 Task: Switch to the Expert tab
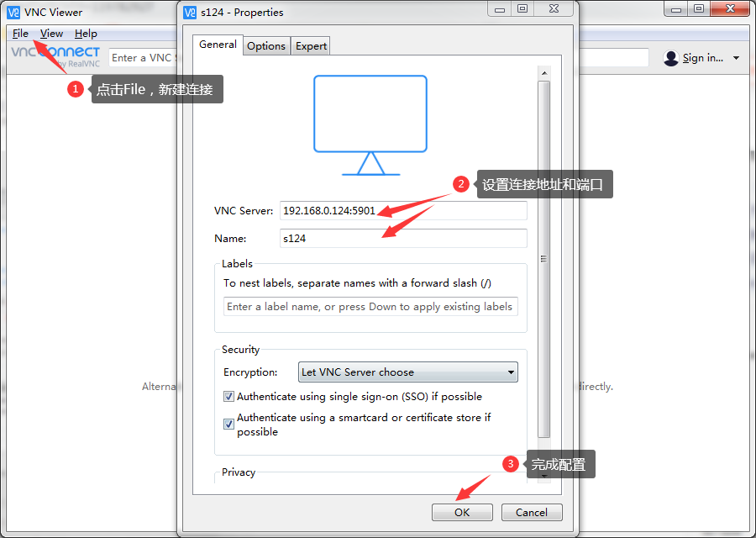click(311, 46)
